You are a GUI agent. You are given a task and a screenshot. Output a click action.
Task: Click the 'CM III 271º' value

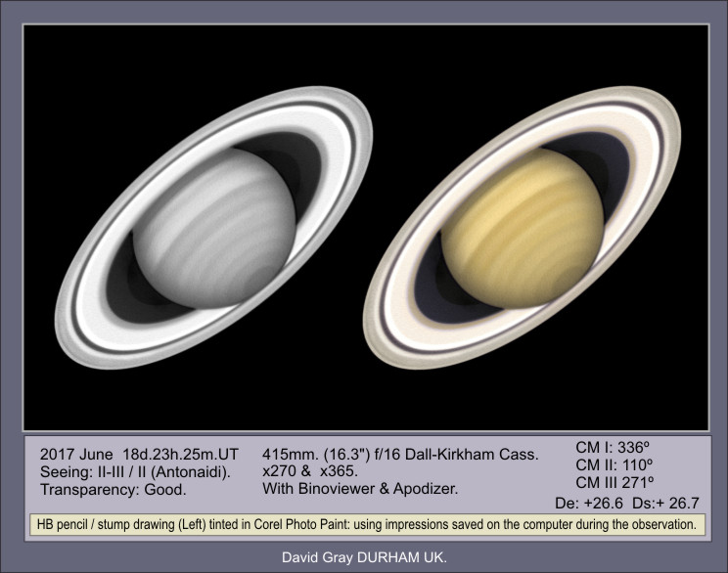click(x=614, y=482)
